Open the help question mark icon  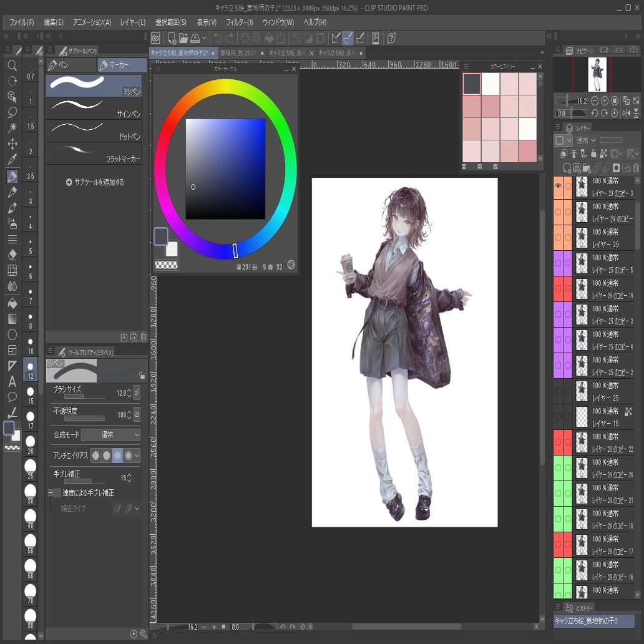391,38
